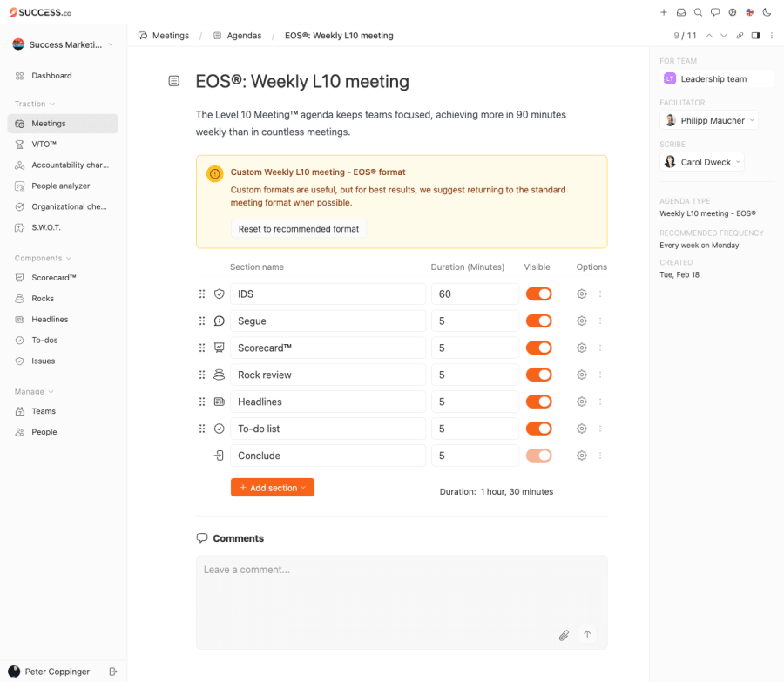The width and height of the screenshot is (784, 682).
Task: Open settings gear for Segue section
Action: coord(582,321)
